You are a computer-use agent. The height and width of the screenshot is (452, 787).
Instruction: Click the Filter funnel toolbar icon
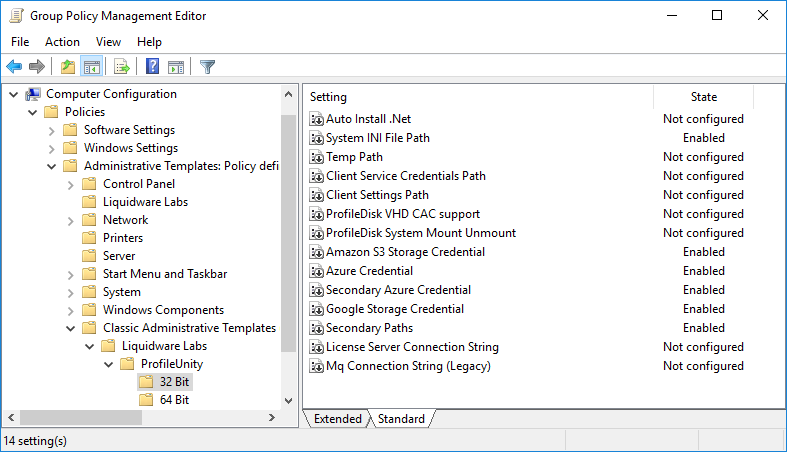click(207, 67)
